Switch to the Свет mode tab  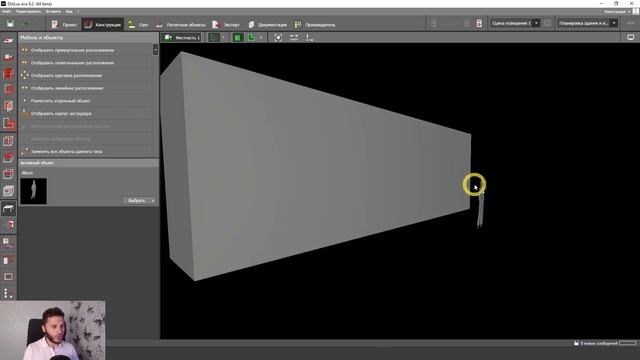(x=138, y=24)
